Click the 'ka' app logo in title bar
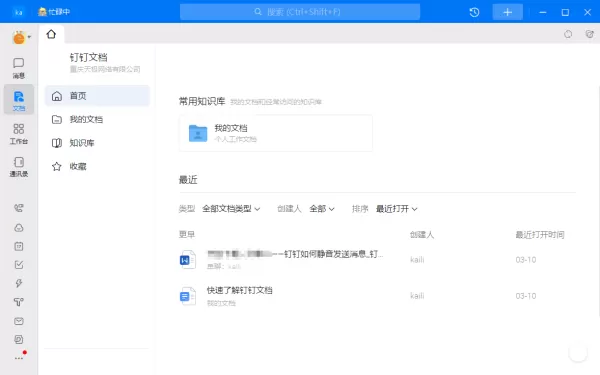This screenshot has width=600, height=375. point(18,12)
